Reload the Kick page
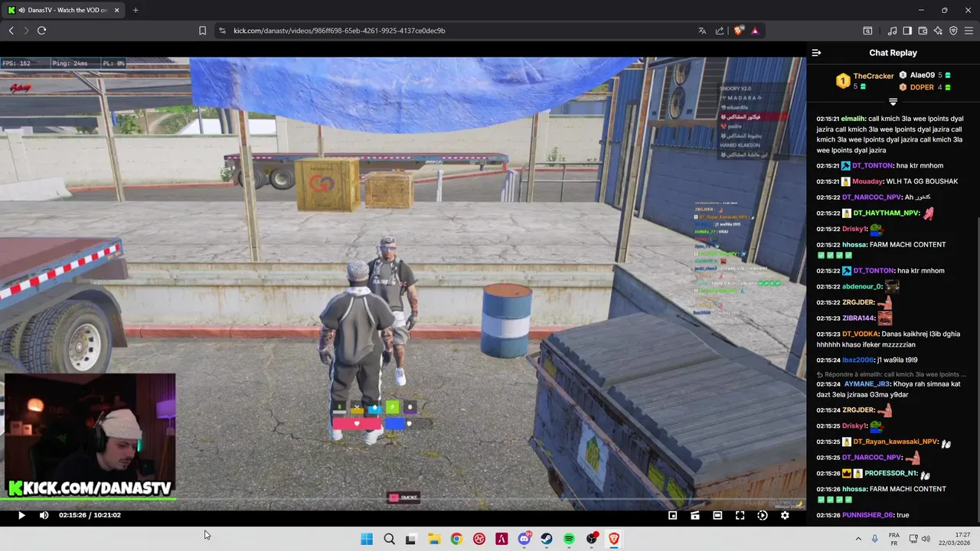The width and height of the screenshot is (980, 551). 41,31
